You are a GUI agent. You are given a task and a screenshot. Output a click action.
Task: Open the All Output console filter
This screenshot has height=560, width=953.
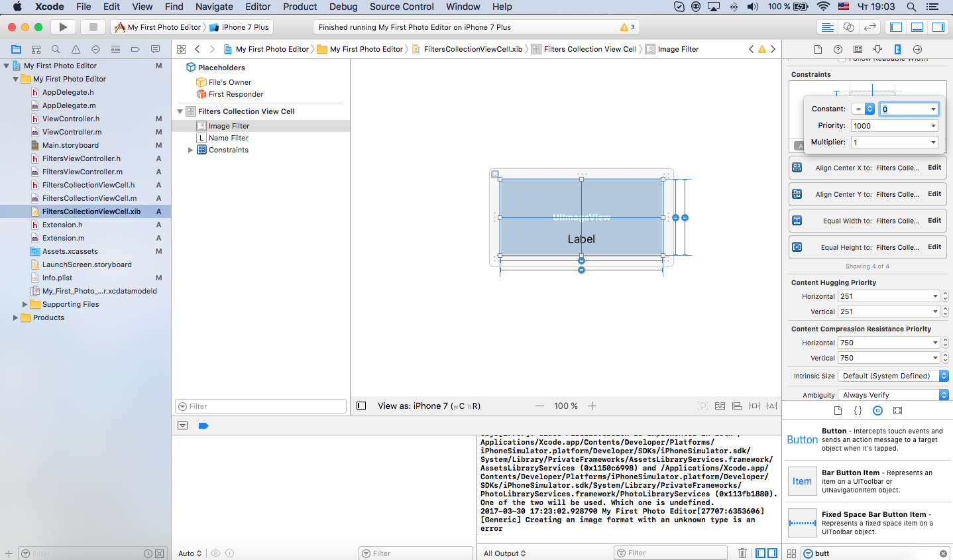pyautogui.click(x=505, y=553)
